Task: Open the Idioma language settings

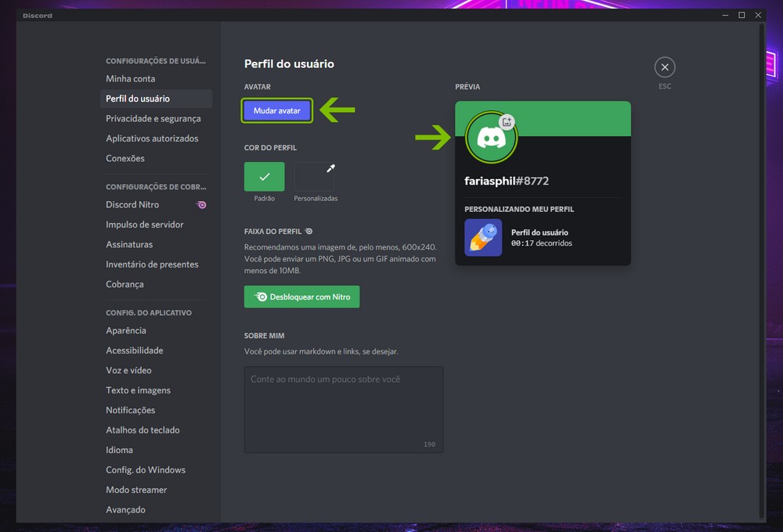Action: coord(120,451)
